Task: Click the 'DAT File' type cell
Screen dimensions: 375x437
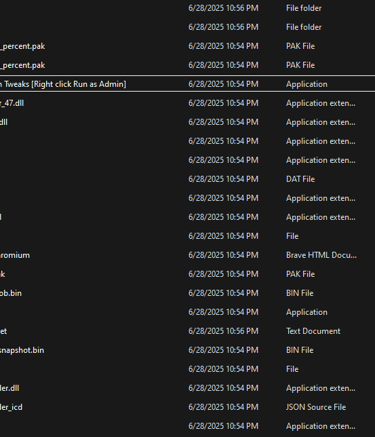Action: click(300, 179)
